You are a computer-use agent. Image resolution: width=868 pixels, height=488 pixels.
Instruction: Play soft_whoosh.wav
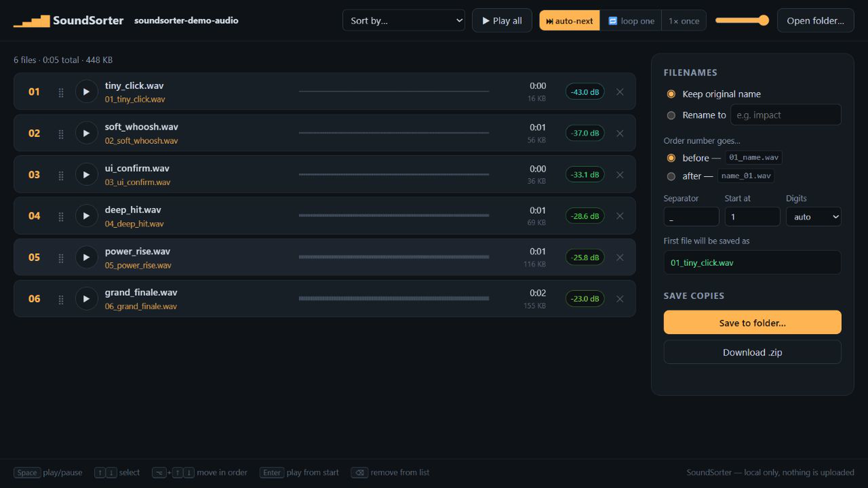tap(86, 133)
